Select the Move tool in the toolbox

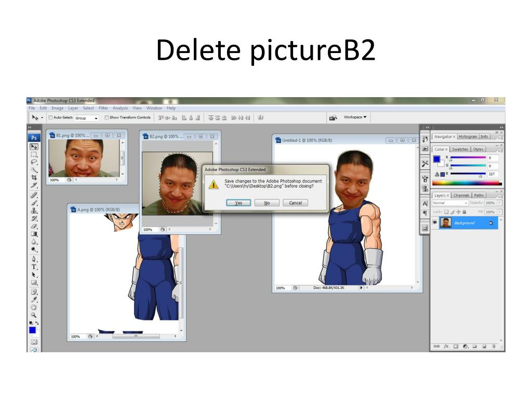[34, 147]
